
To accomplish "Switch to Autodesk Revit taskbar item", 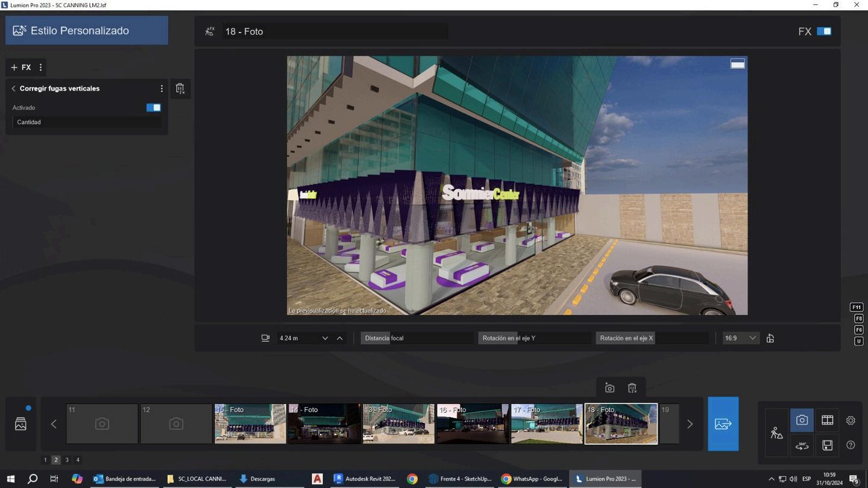I will [364, 479].
